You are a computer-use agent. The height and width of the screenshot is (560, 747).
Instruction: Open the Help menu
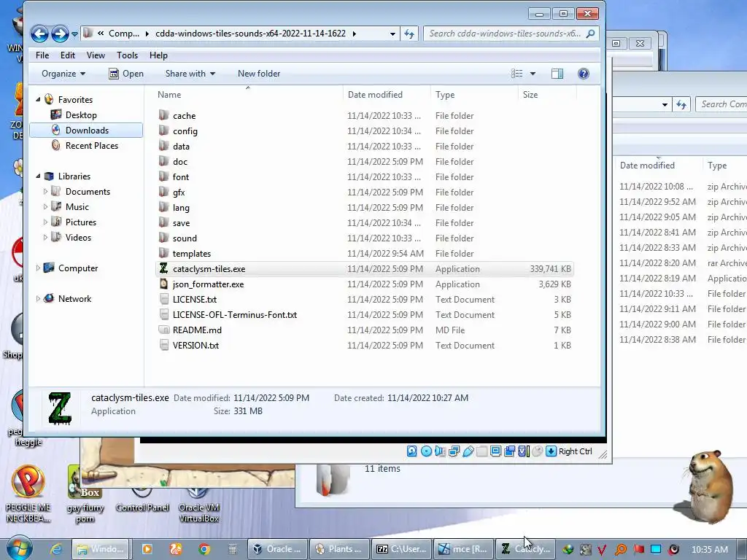(x=158, y=55)
